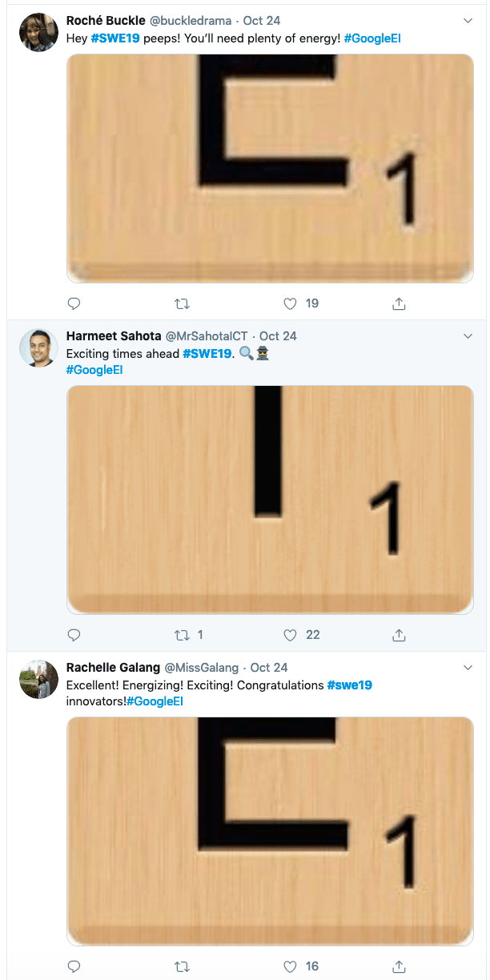
Task: Unlike the tweet with 19 likes
Action: (290, 304)
